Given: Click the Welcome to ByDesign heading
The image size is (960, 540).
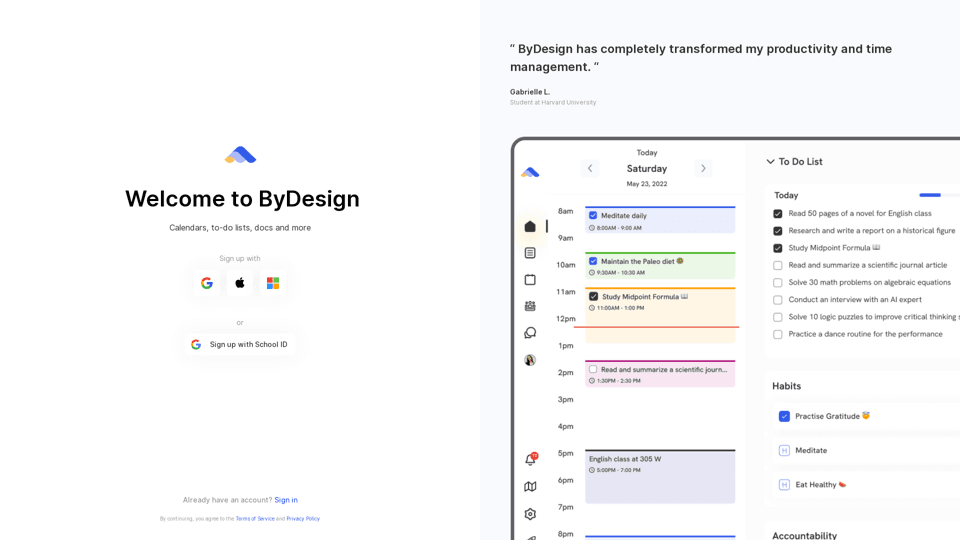Looking at the screenshot, I should tap(242, 199).
